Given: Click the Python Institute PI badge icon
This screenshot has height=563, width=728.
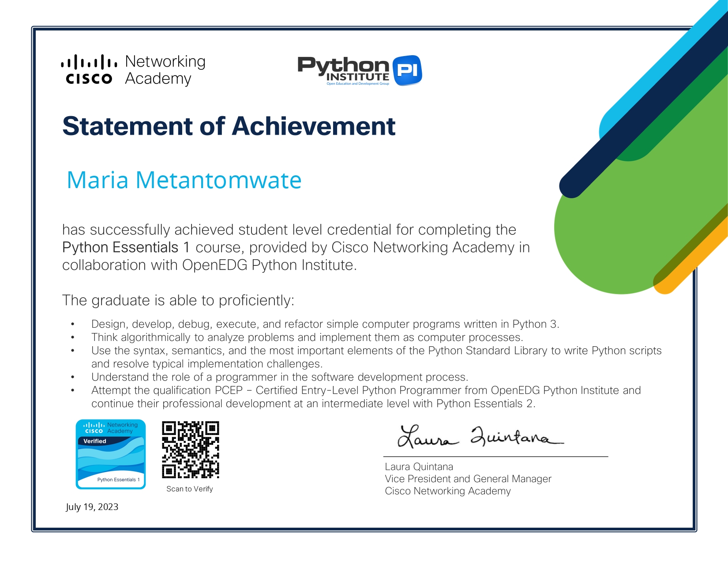Looking at the screenshot, I should click(x=407, y=70).
